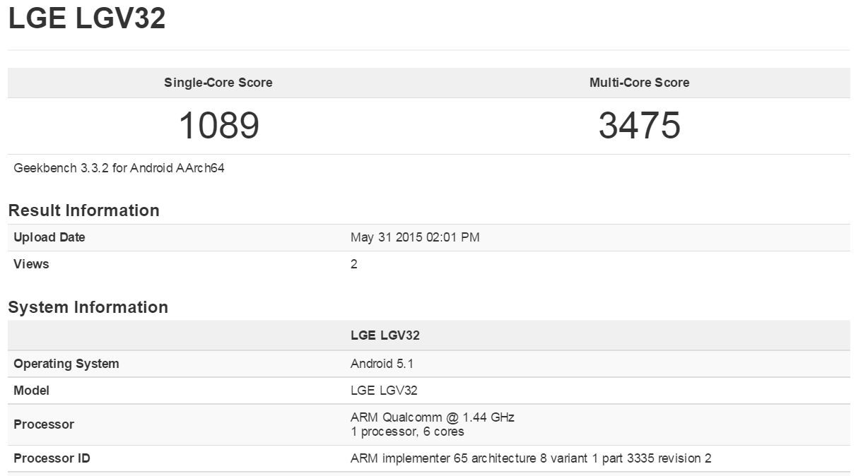Click the ARM Qualcomm @ 1.44 GHz text
The height and width of the screenshot is (476, 868).
432,417
